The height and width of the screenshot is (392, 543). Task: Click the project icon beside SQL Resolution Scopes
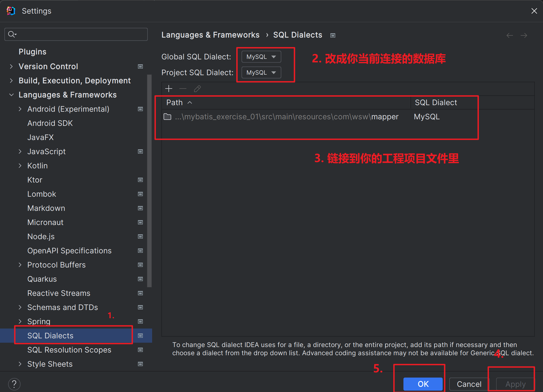coord(140,350)
